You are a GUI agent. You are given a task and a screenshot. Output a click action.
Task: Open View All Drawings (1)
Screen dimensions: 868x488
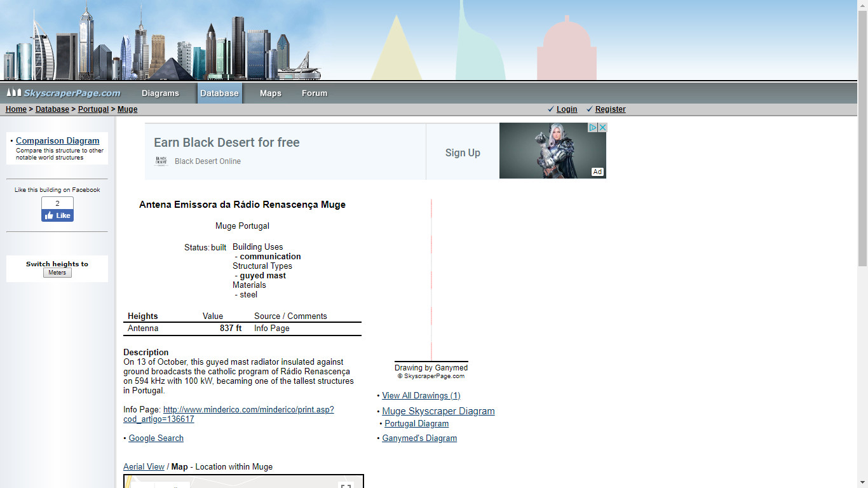pos(421,396)
